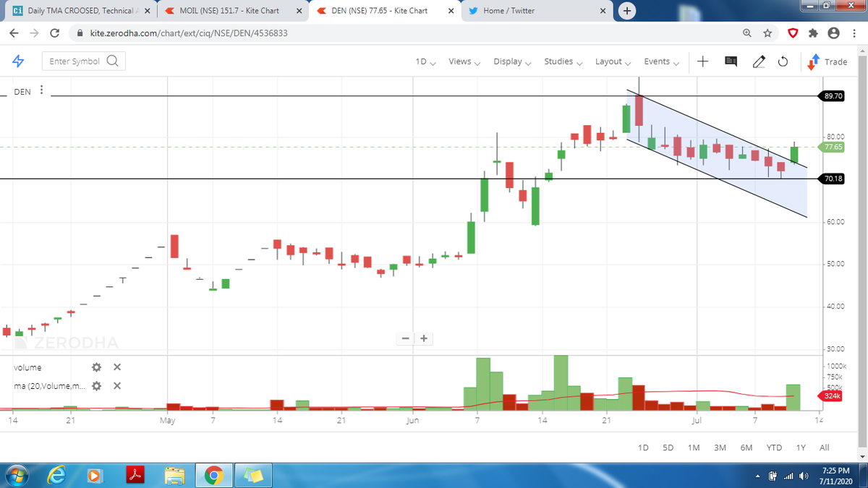The height and width of the screenshot is (488, 868).
Task: Click the circular reset/undo arrow icon
Action: [783, 62]
